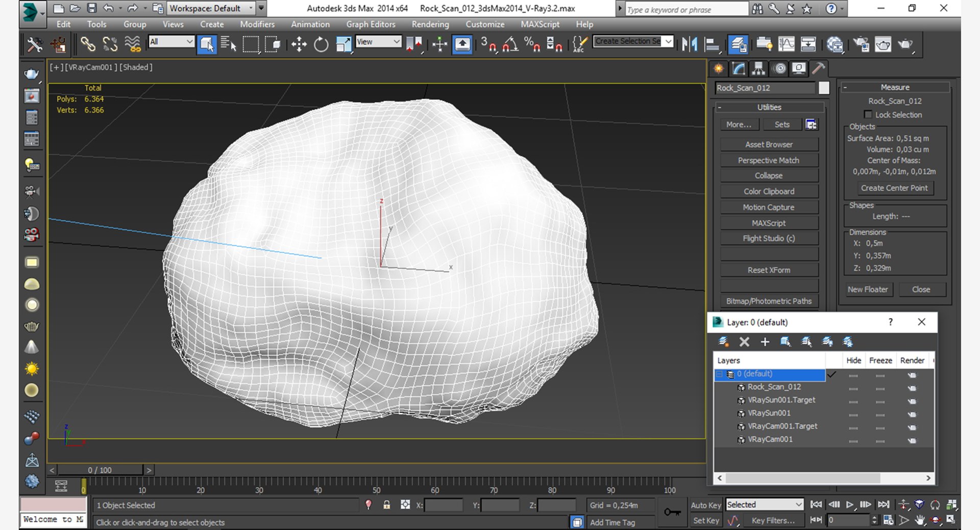Enable the Lock Selection checkbox
980x530 pixels.
point(868,114)
